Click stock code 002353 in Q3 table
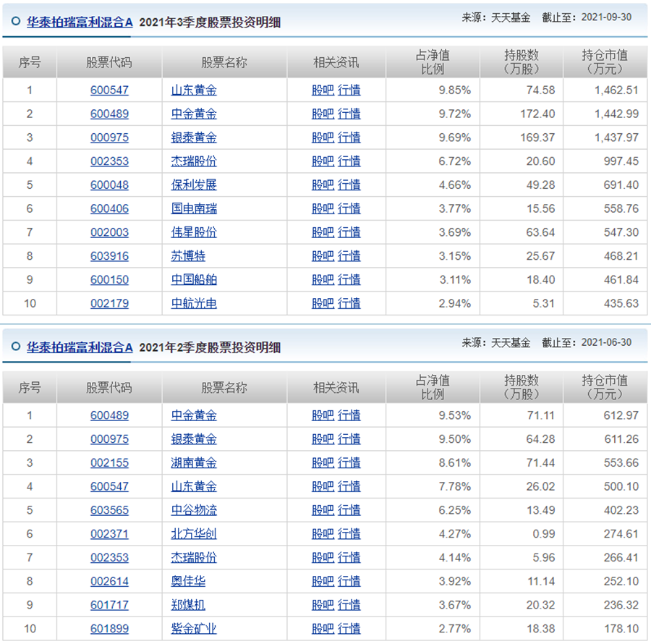Viewport: 651px width, 644px height. tap(110, 161)
